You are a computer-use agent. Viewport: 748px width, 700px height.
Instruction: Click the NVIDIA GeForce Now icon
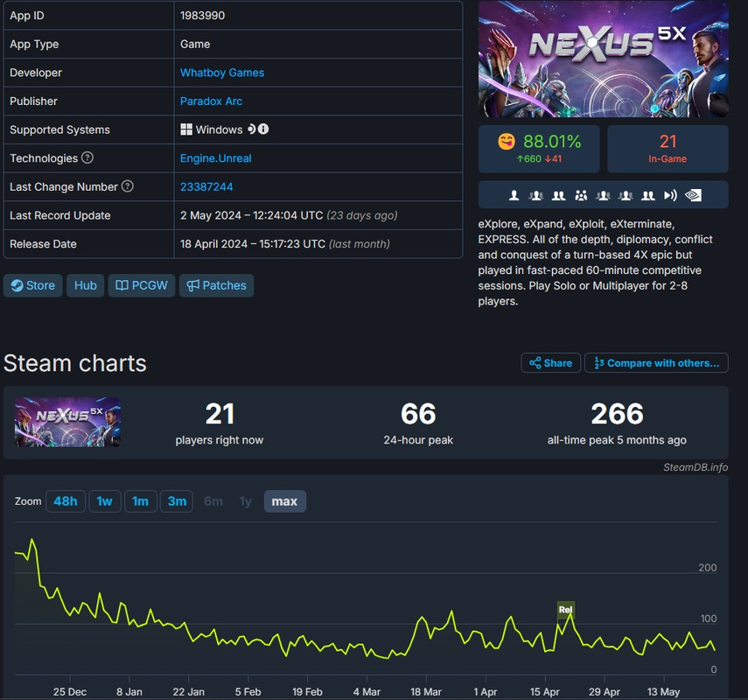(693, 195)
